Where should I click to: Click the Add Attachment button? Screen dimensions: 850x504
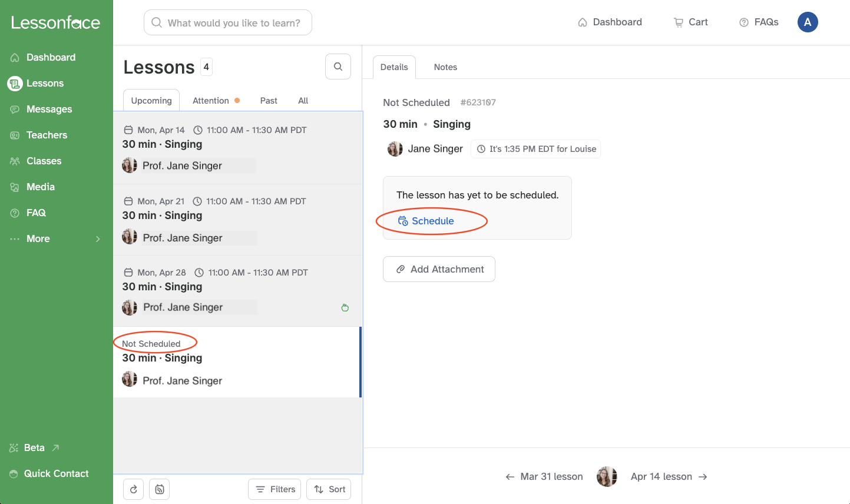click(x=439, y=269)
